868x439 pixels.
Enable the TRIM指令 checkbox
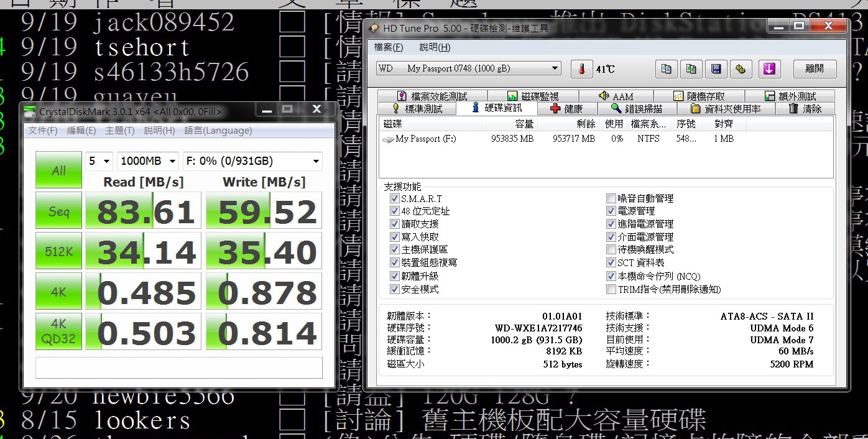(611, 289)
